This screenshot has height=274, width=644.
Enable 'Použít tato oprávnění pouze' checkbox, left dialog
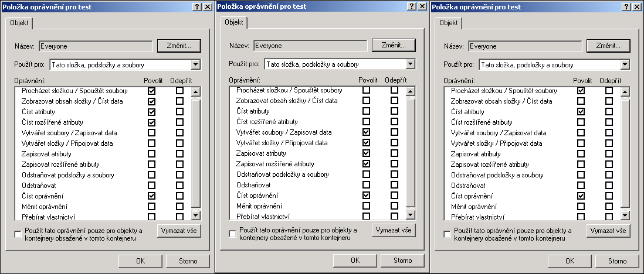coord(18,234)
